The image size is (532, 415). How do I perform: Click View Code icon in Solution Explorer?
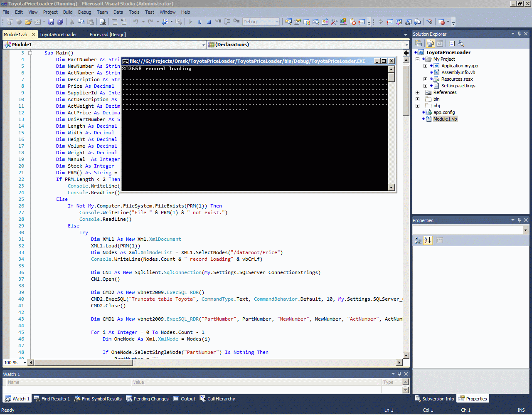[x=452, y=43]
